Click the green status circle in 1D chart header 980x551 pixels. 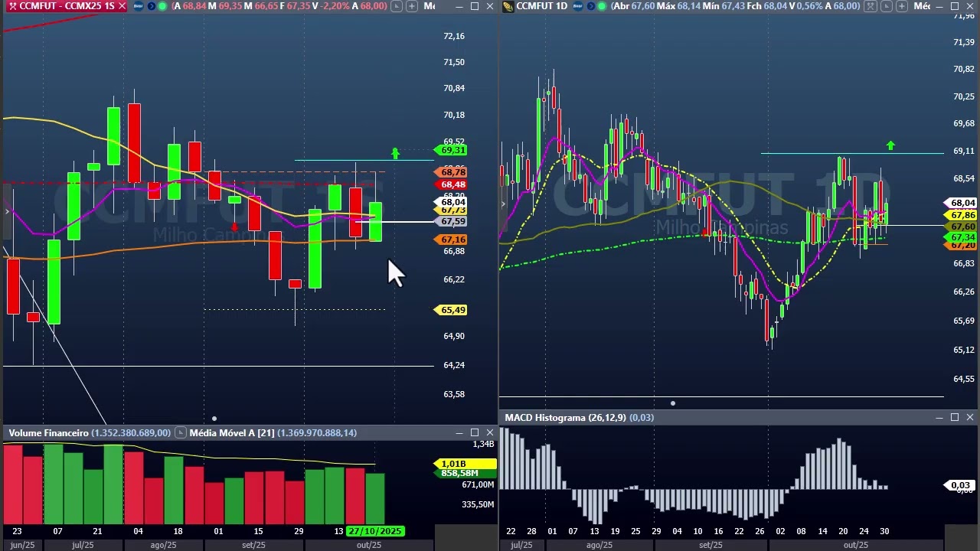pos(602,6)
